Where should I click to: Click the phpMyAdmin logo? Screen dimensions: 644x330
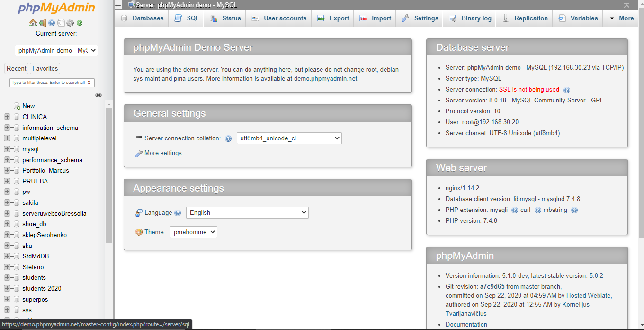coord(56,9)
